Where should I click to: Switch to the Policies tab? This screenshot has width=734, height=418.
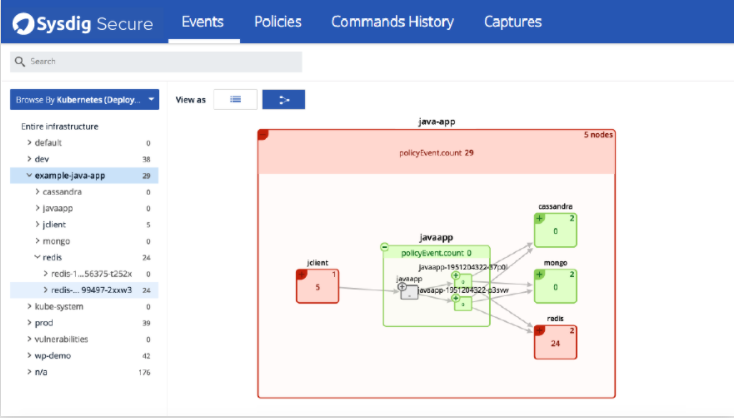tap(278, 22)
